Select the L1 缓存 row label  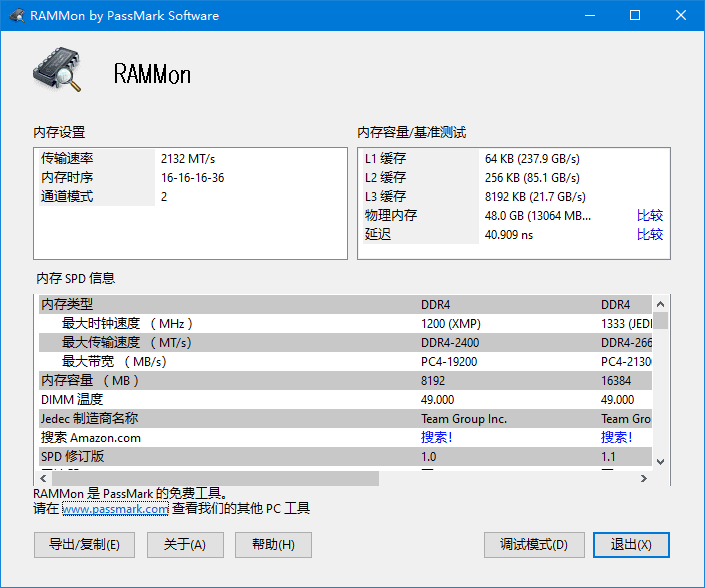(x=385, y=159)
